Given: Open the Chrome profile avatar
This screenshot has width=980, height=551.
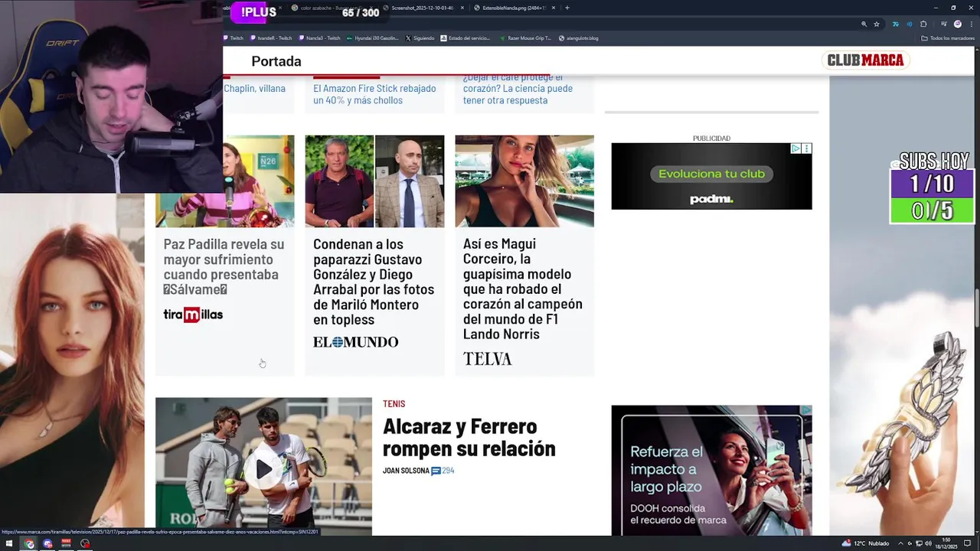Looking at the screenshot, I should [x=957, y=24].
